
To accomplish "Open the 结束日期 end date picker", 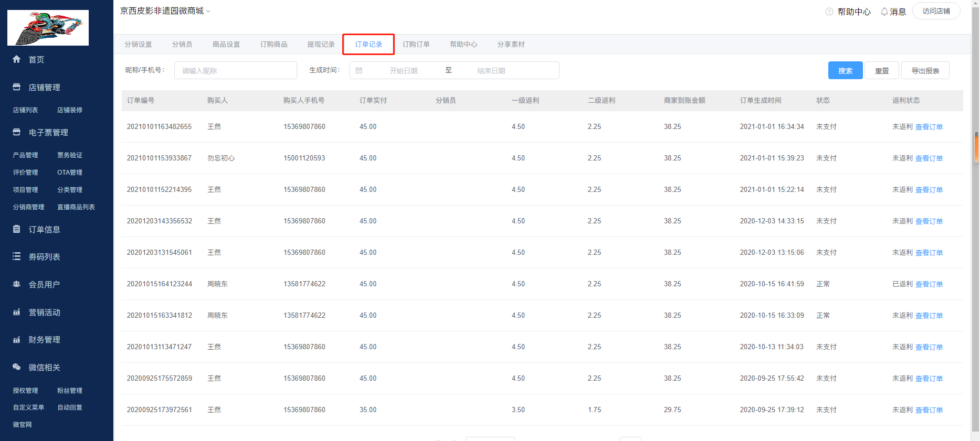I will (491, 71).
